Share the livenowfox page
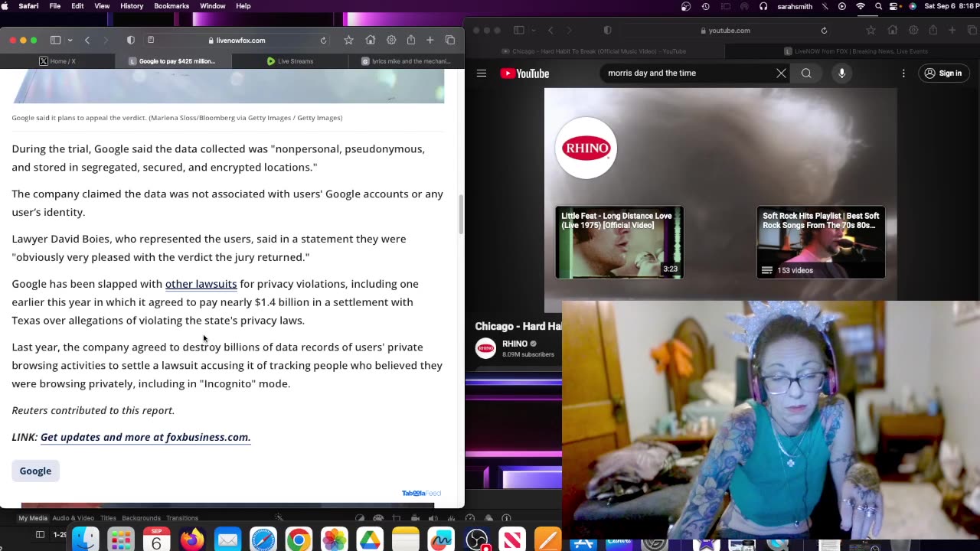The image size is (980, 551). [411, 40]
